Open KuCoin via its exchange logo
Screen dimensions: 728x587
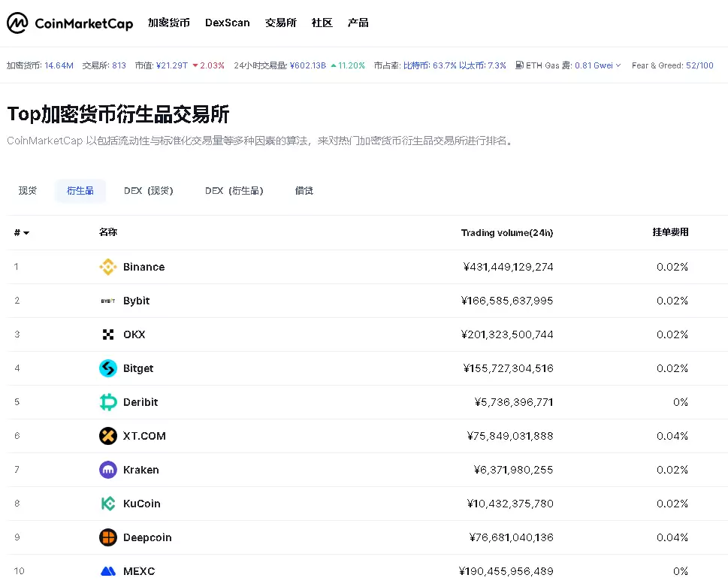pyautogui.click(x=108, y=504)
